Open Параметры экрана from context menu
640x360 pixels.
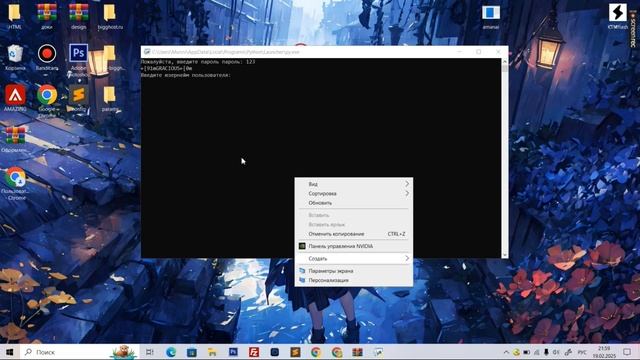coord(353,271)
